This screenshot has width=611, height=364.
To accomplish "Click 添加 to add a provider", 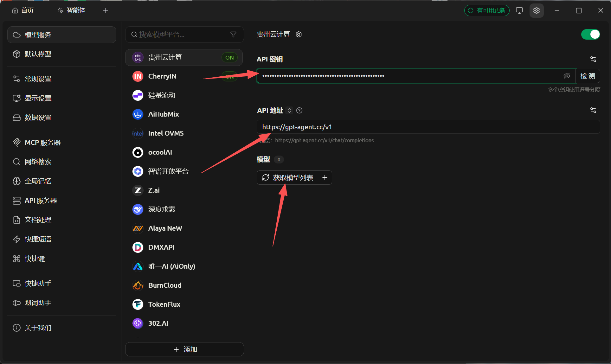I will pos(184,349).
